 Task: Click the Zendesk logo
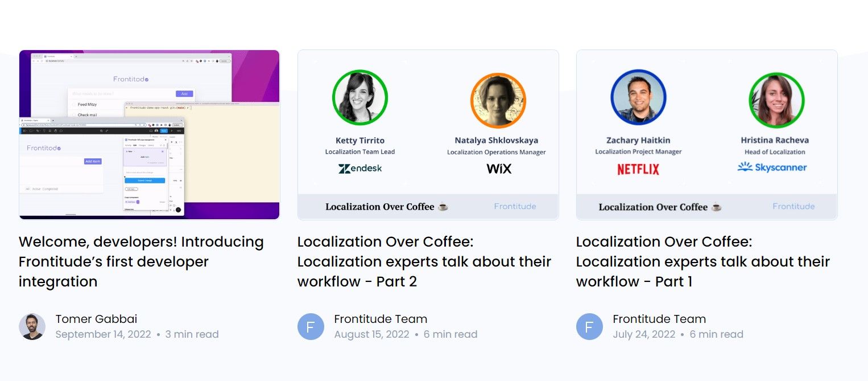360,169
